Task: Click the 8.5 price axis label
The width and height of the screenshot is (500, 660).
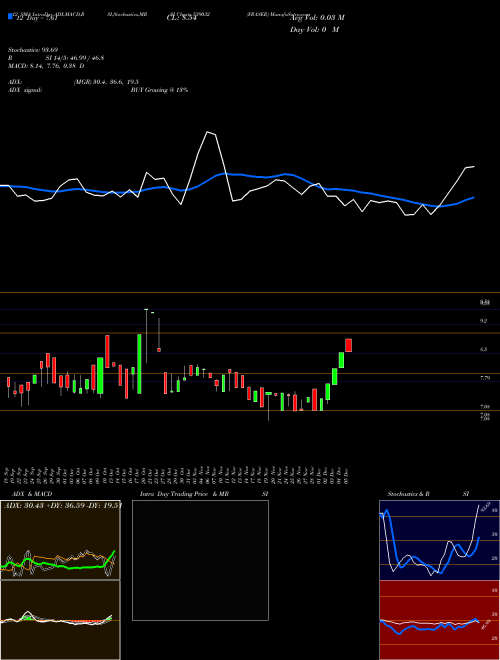Action: tap(484, 349)
